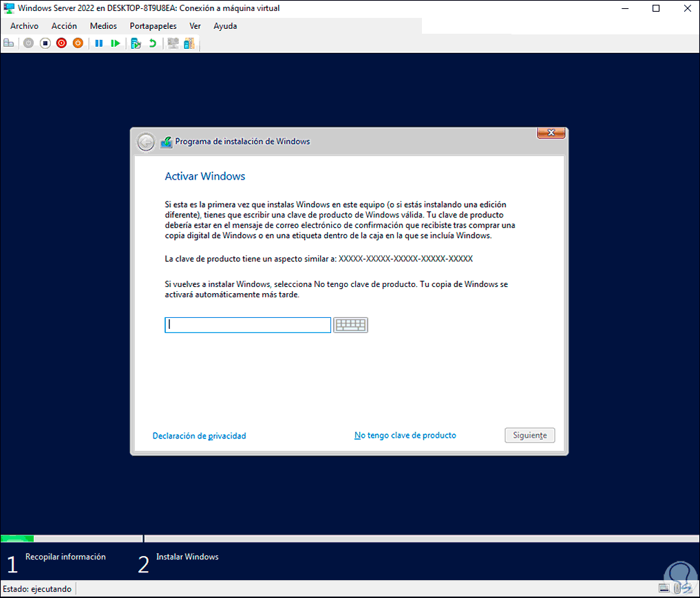Save VM state with the orange power icon
The width and height of the screenshot is (700, 598).
78,43
